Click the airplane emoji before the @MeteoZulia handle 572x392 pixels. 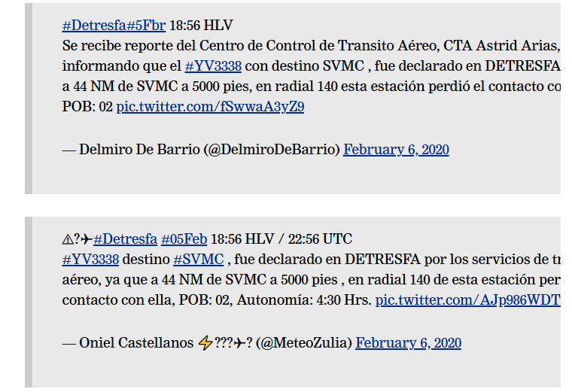tap(239, 343)
